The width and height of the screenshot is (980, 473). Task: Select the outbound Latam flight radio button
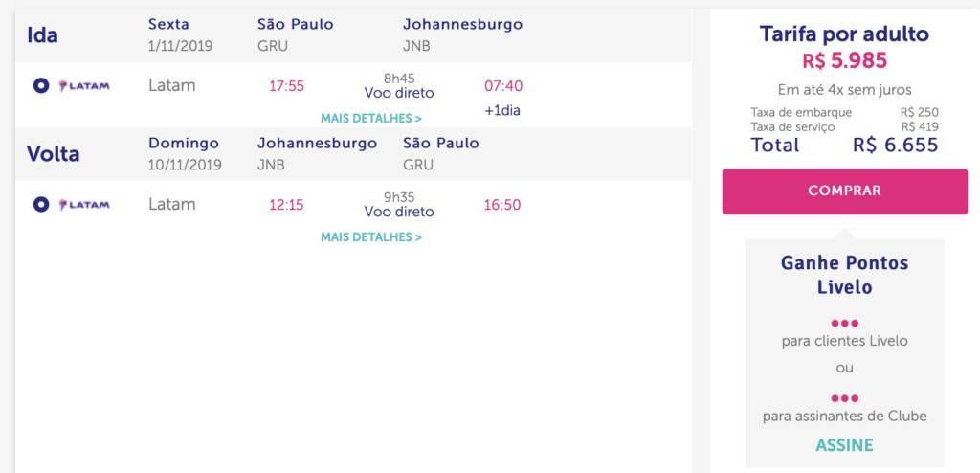point(41,86)
